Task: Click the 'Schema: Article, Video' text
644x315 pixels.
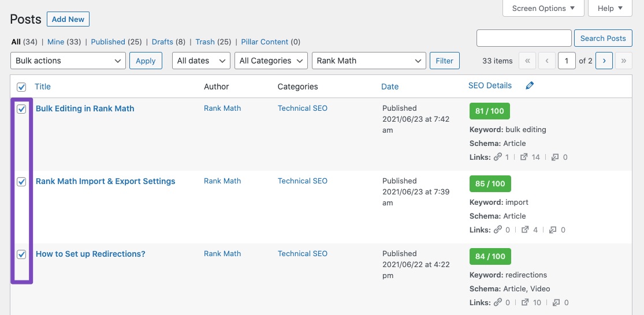Action: 509,288
